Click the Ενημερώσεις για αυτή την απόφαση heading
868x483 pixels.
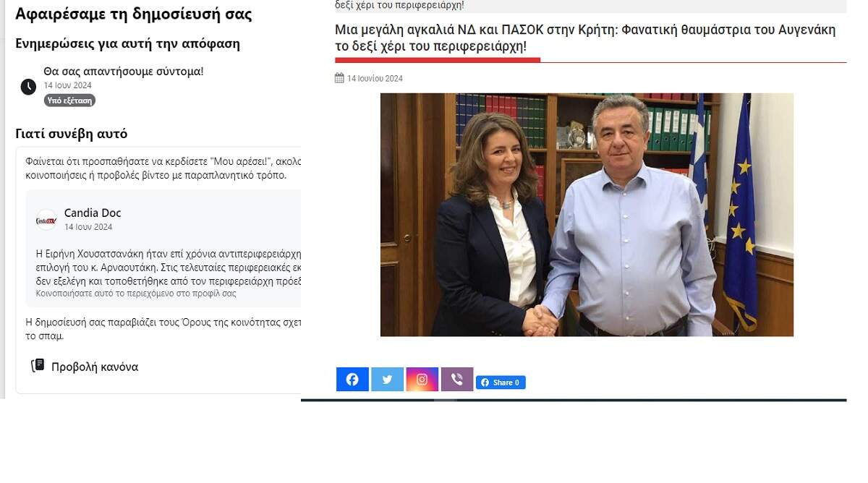point(127,43)
